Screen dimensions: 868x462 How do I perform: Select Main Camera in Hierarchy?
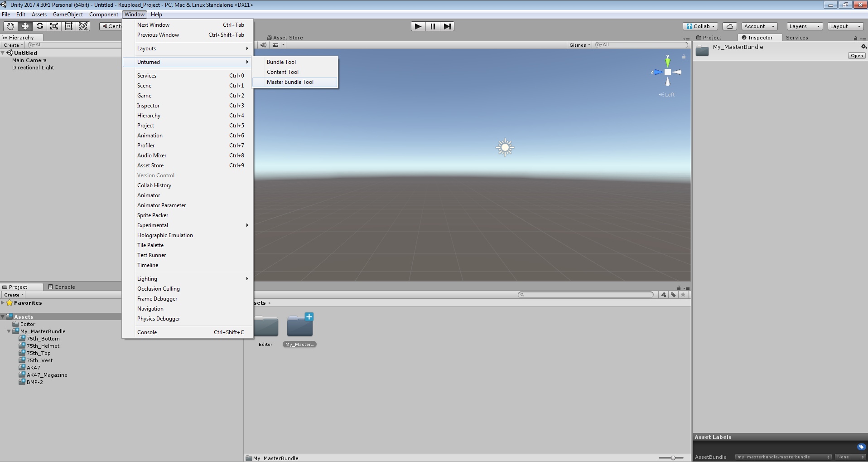(x=29, y=60)
